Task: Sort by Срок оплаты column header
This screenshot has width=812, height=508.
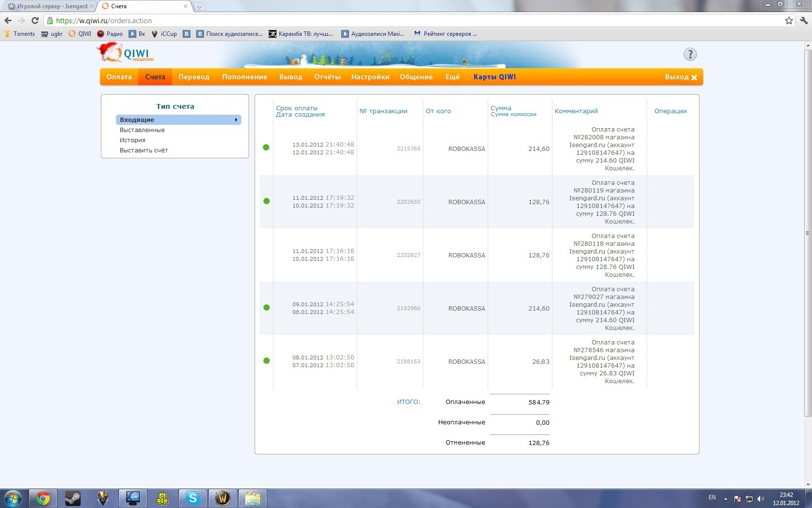Action: (296, 108)
